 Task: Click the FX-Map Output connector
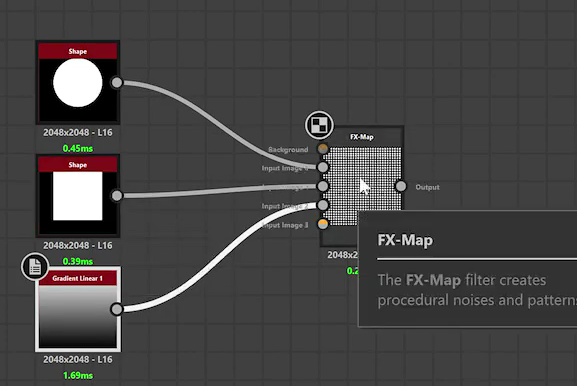pos(401,186)
